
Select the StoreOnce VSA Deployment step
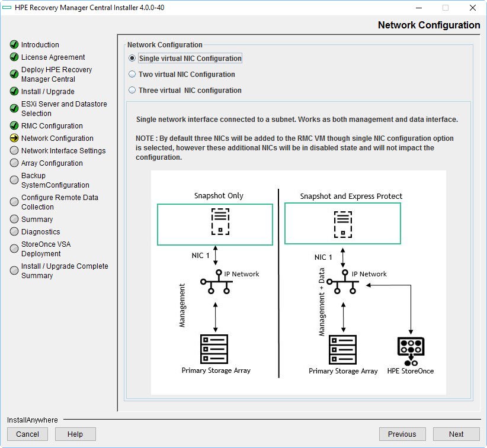pyautogui.click(x=46, y=249)
